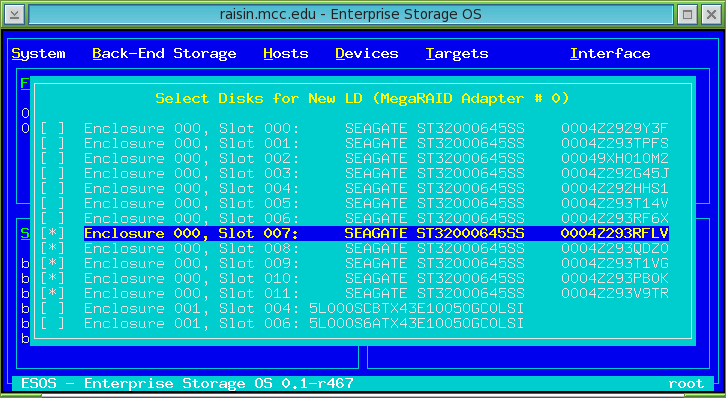Check the Slot 006 disk checkbox
The image size is (726, 398).
(52, 218)
